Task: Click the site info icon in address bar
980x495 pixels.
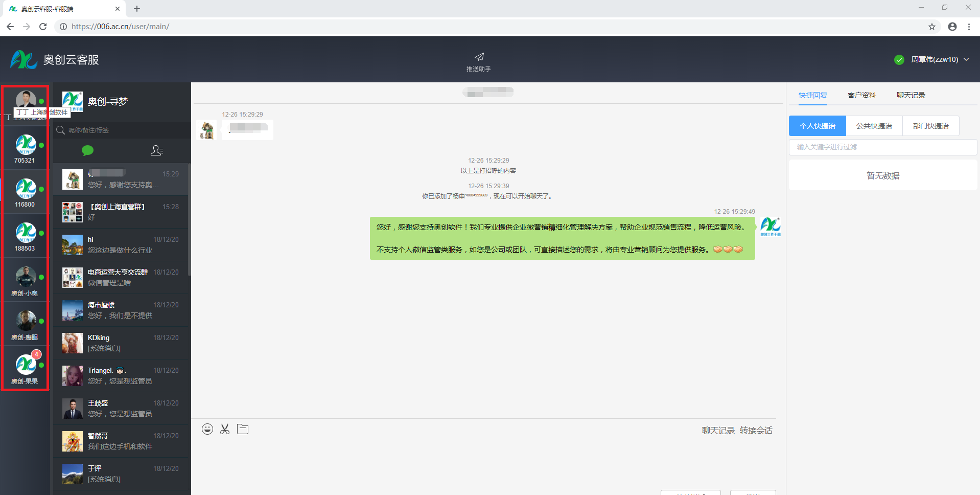Action: [x=63, y=27]
